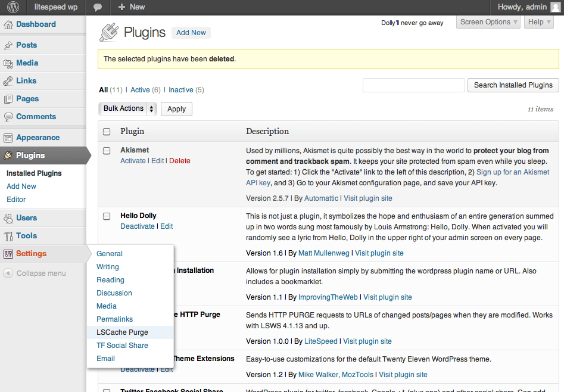Click the Plugins plug icon in sidebar
Image resolution: width=564 pixels, height=392 pixels.
[8, 155]
